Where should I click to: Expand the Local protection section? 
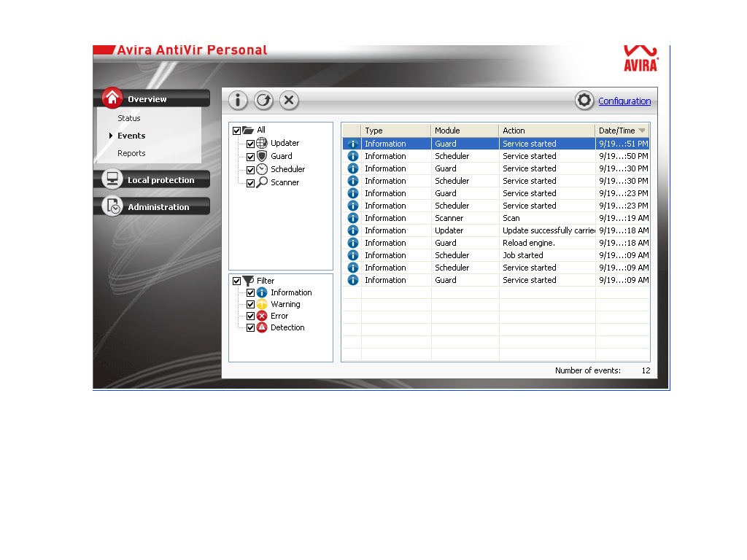click(x=152, y=179)
